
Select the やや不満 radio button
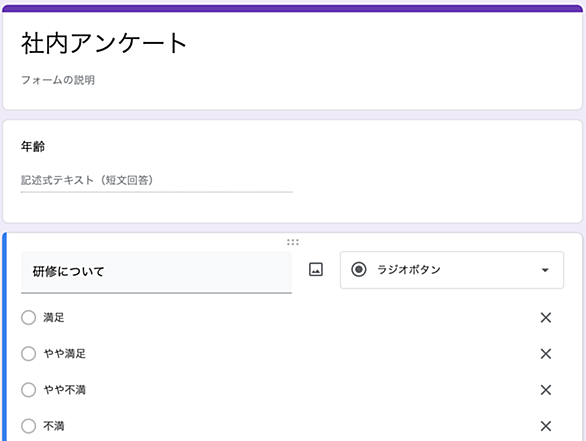click(28, 390)
